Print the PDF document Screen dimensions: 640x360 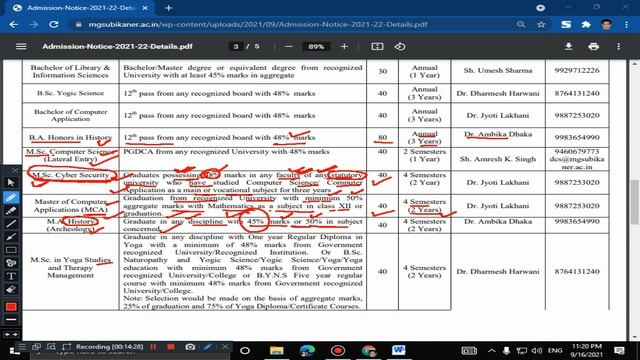tap(593, 47)
